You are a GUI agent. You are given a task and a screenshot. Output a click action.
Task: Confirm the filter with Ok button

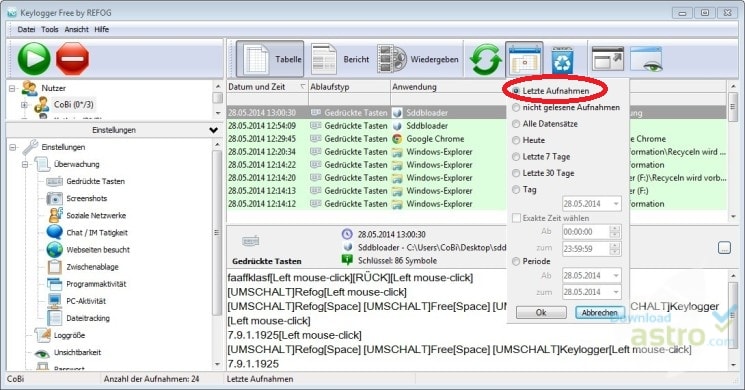(541, 313)
